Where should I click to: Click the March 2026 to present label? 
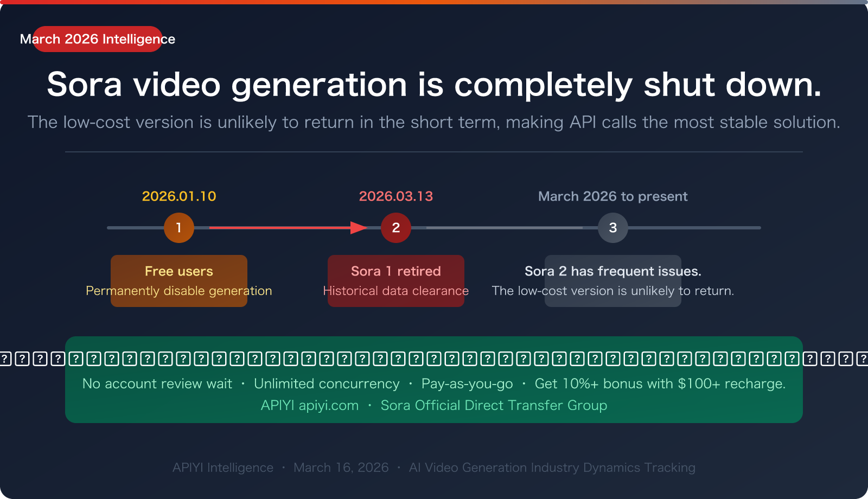612,196
